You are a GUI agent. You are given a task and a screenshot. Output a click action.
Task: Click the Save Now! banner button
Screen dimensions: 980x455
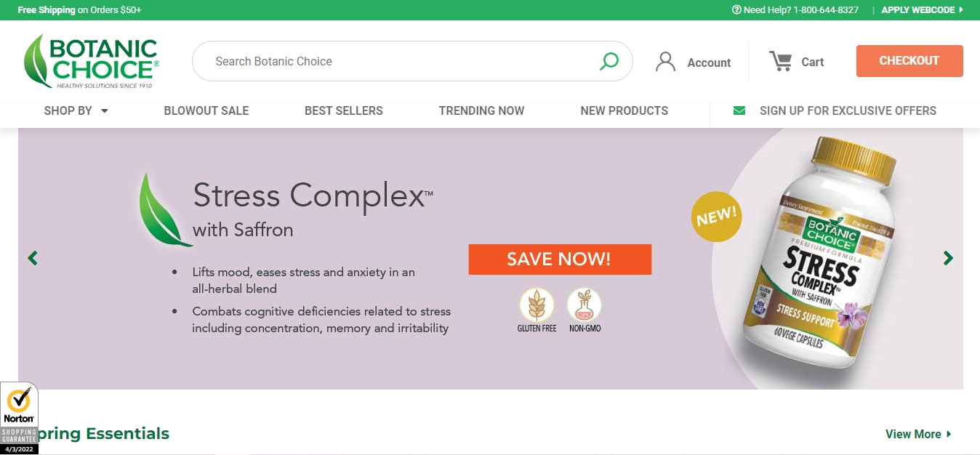560,259
